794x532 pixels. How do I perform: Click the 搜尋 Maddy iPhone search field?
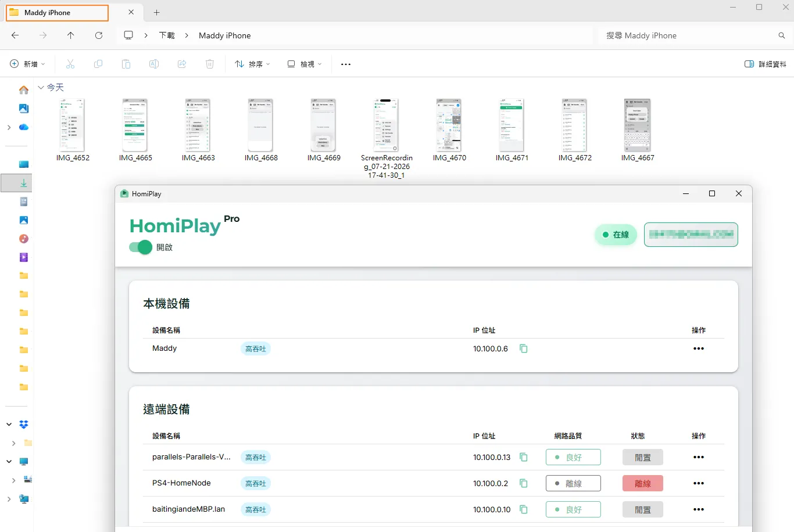[695, 35]
